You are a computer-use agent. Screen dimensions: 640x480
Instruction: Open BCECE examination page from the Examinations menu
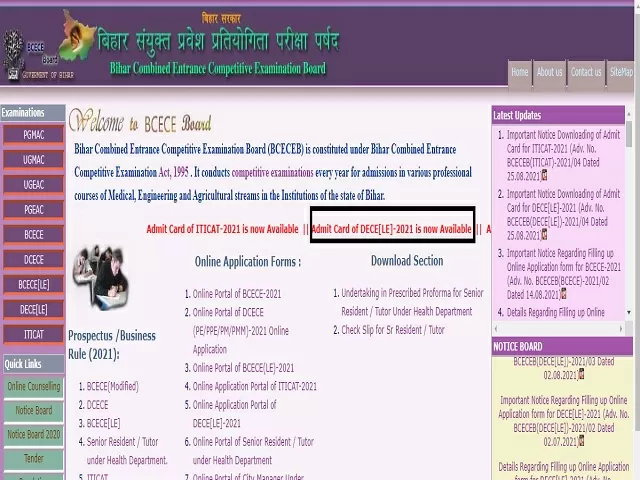coord(33,235)
